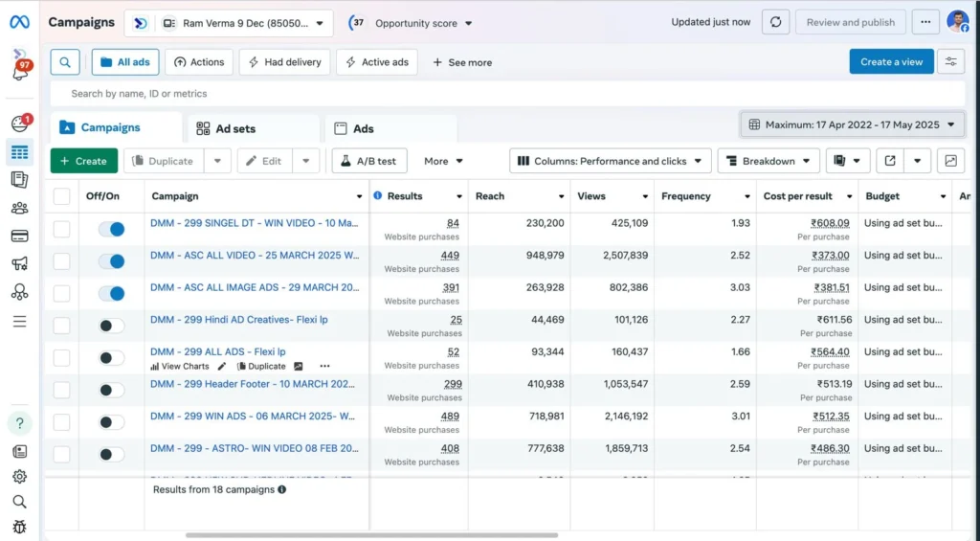980x541 pixels.
Task: Click the export share icon in toolbar
Action: point(890,161)
